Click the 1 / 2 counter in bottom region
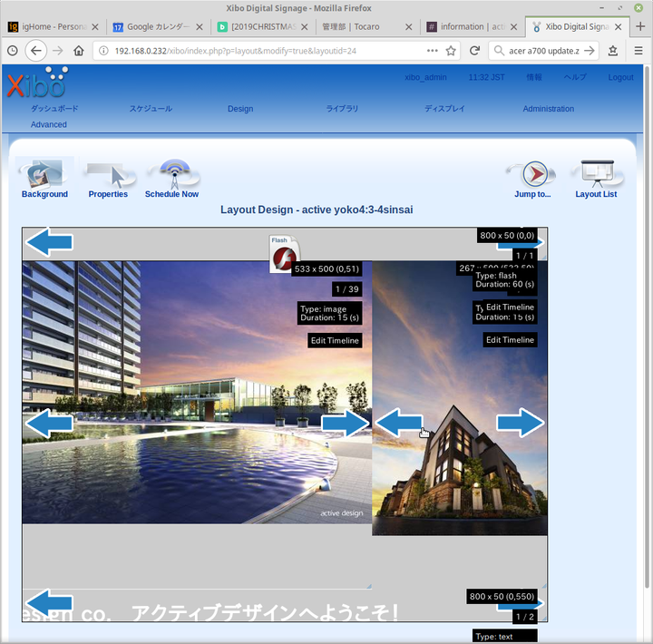Image resolution: width=653 pixels, height=644 pixels. (525, 617)
